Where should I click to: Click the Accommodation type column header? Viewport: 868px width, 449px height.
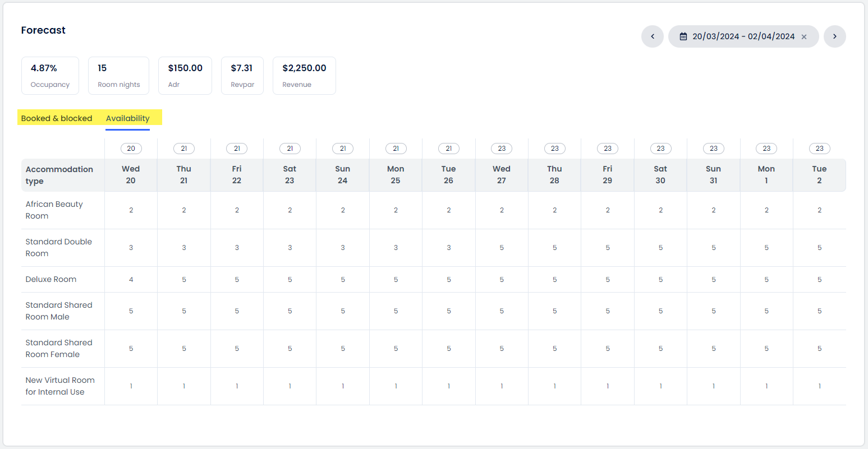point(59,175)
